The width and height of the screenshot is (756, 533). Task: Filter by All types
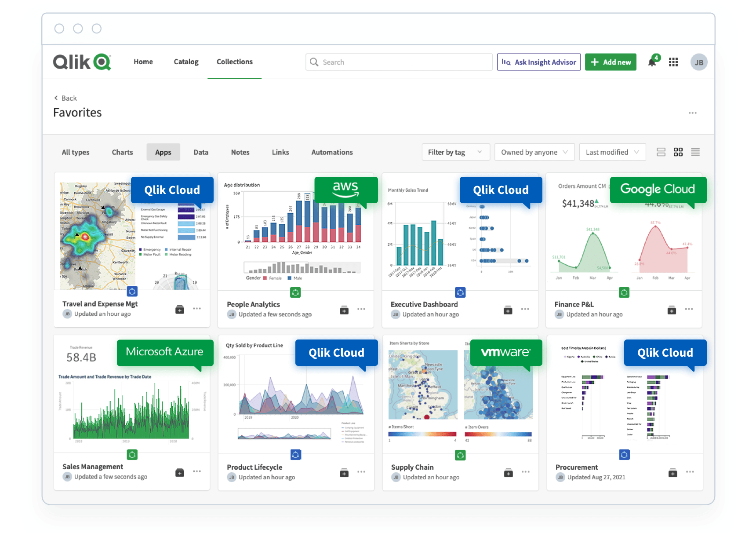(x=76, y=152)
